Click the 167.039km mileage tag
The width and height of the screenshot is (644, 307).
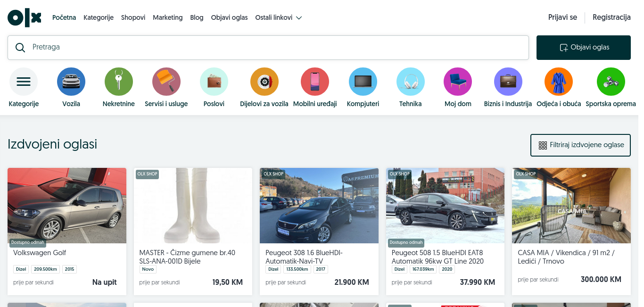point(423,269)
